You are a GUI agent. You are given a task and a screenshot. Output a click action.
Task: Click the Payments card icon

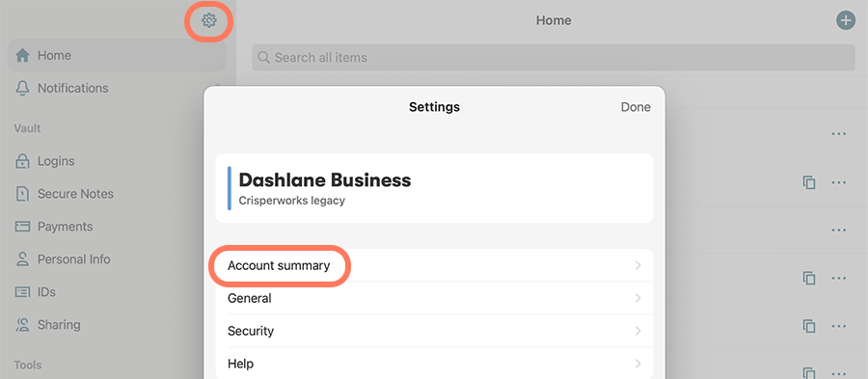coord(22,227)
